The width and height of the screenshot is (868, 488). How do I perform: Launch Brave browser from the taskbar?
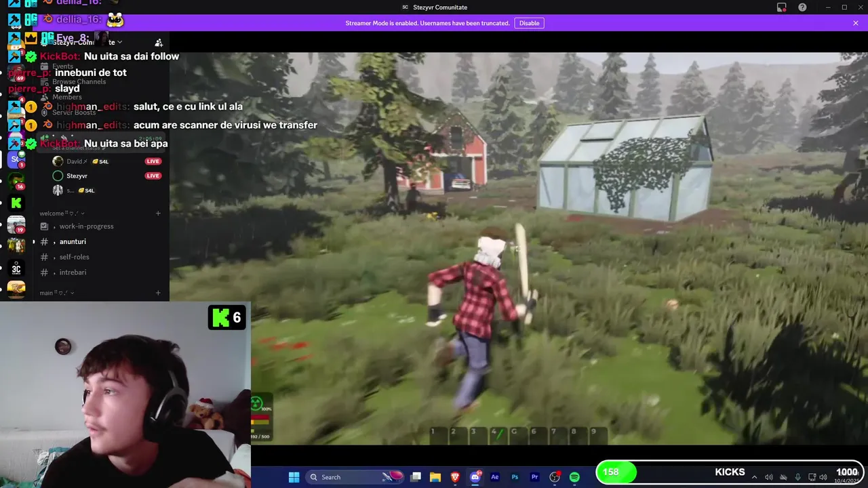pyautogui.click(x=455, y=477)
